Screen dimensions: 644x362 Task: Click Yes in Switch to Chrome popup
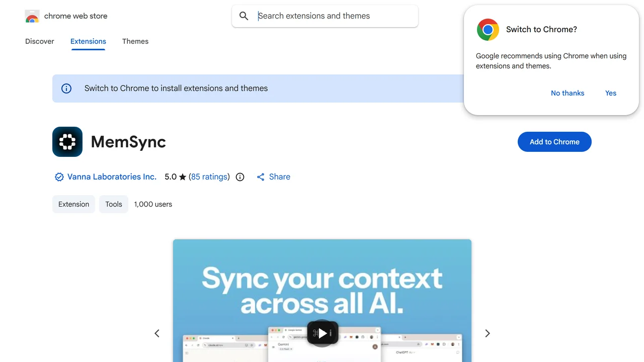point(611,93)
